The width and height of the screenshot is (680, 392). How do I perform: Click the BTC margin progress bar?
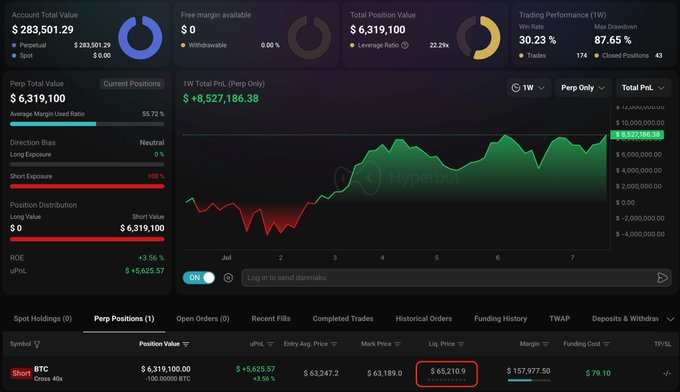coord(529,380)
